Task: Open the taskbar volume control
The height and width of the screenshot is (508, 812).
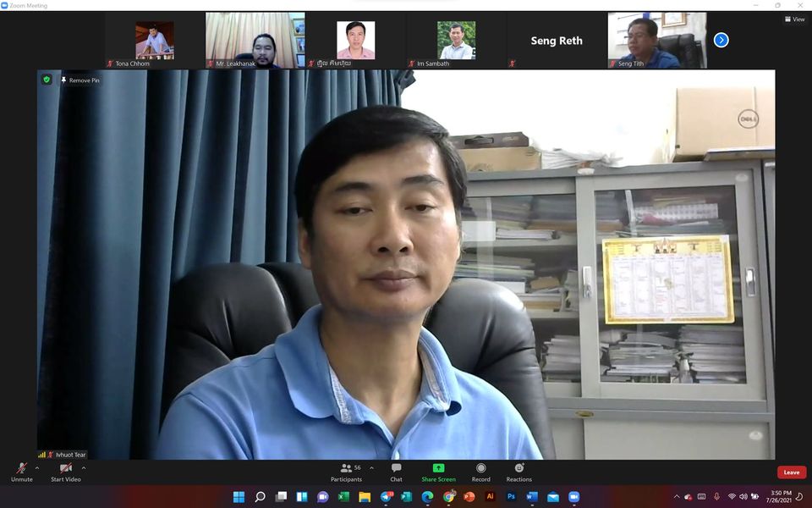Action: click(743, 497)
